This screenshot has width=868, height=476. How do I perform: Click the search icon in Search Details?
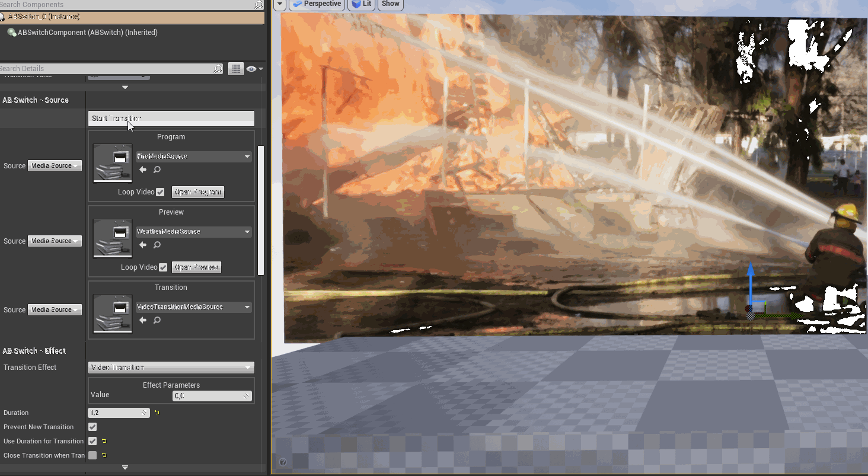coord(218,69)
